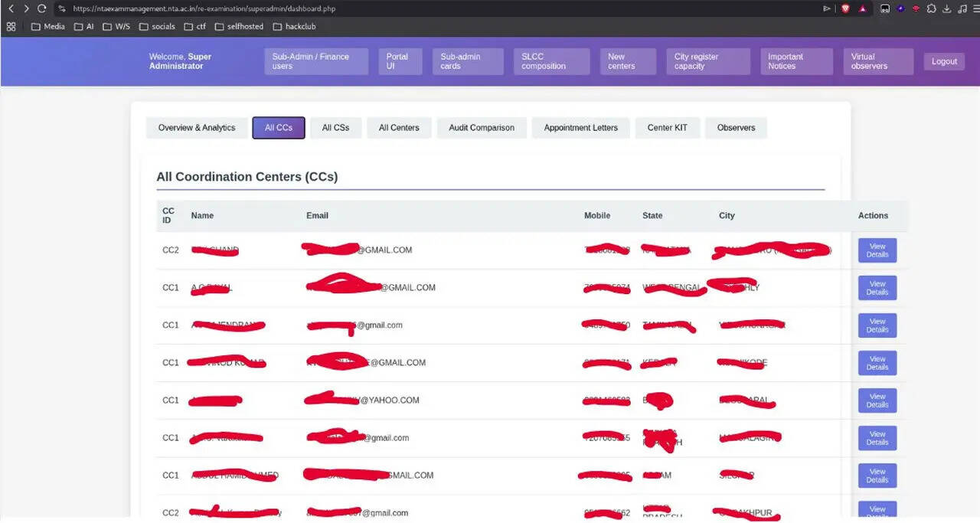Click the blue circular extension icon
Screen dimensions: 980x523
(901, 8)
